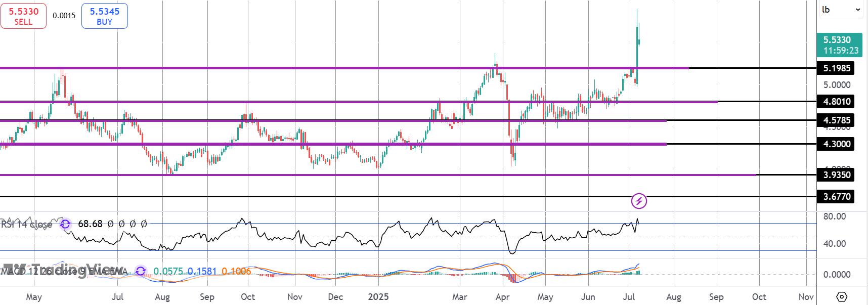Select the MACD 12 26 close indicator label
Image resolution: width=868 pixels, height=305 pixels.
pyautogui.click(x=63, y=272)
